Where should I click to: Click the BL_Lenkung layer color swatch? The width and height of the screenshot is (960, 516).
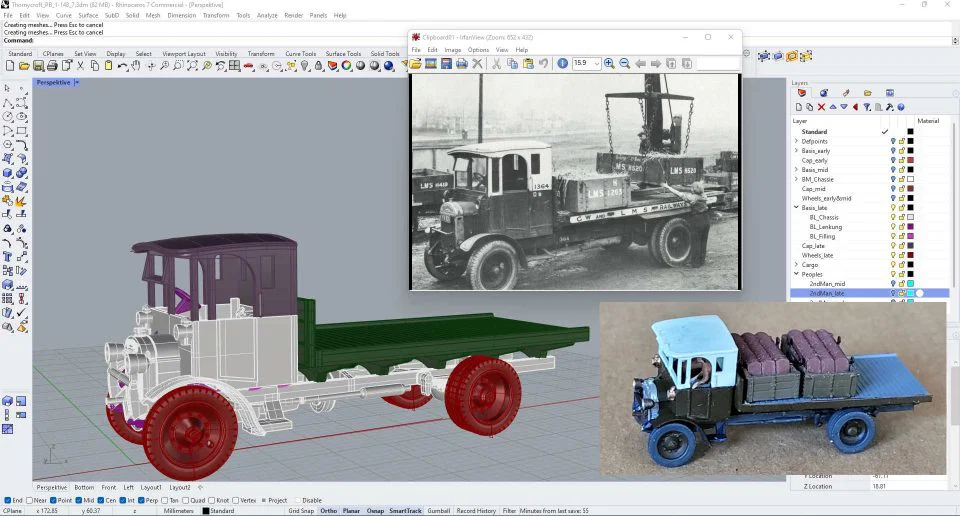coord(910,226)
